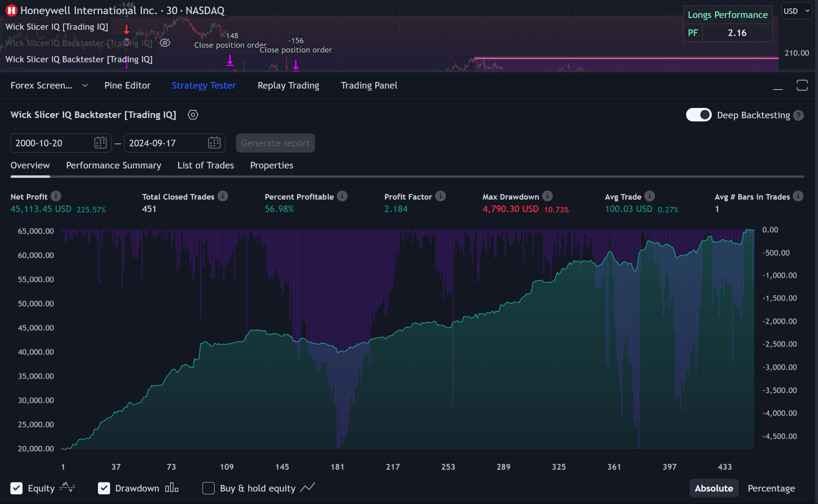Toggle Deep Backtesting switch
Image resolution: width=818 pixels, height=504 pixels.
pyautogui.click(x=699, y=115)
